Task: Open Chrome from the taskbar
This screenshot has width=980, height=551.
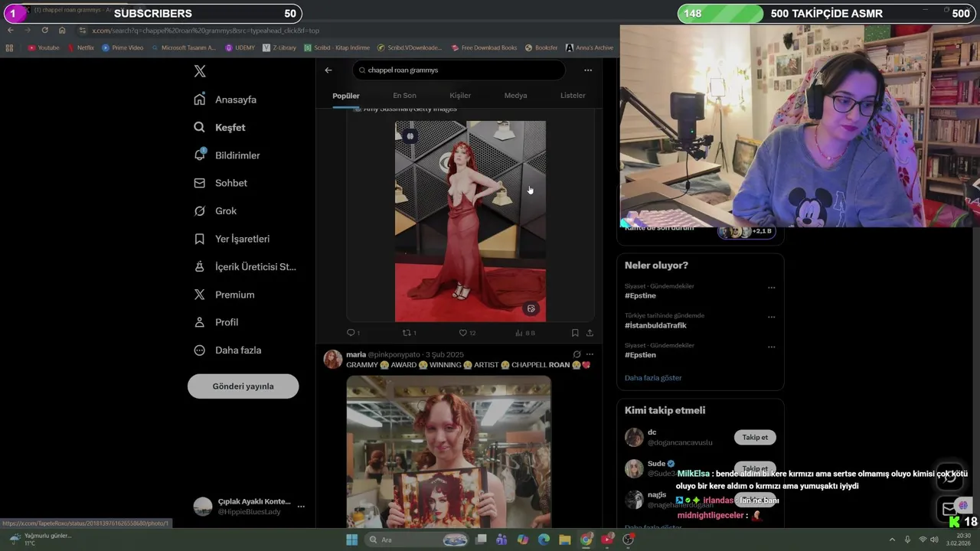Action: coord(586,540)
